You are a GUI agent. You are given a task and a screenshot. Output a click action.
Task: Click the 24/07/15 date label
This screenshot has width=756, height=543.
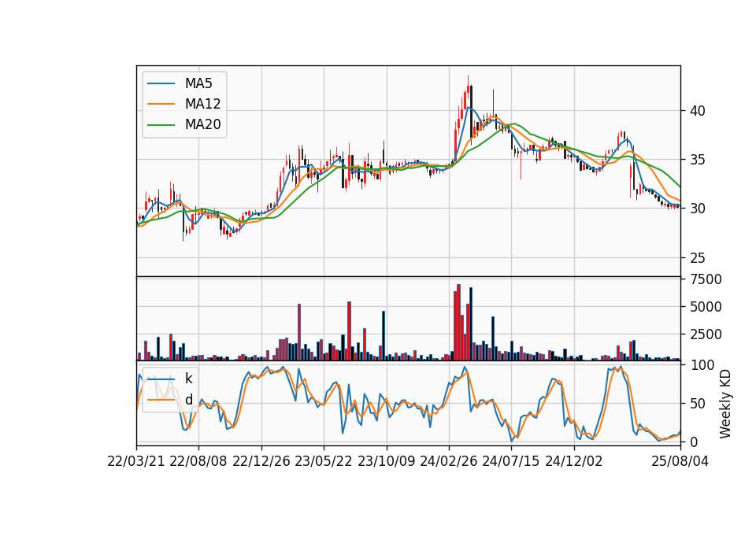511,461
